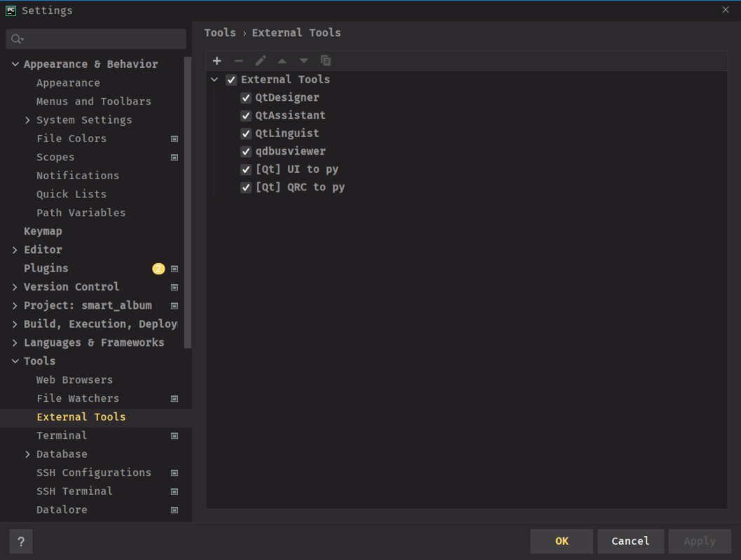Open help with the question mark button
Viewport: 741px width, 560px height.
click(x=21, y=541)
